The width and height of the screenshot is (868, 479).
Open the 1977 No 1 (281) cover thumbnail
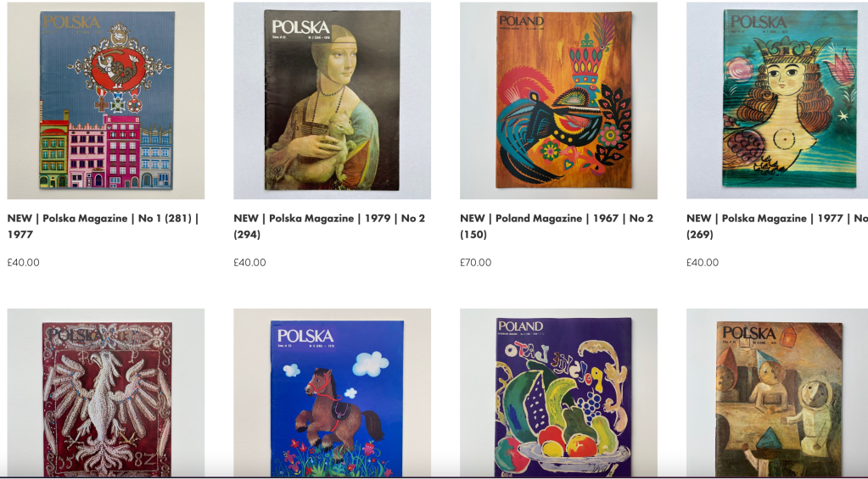[106, 101]
